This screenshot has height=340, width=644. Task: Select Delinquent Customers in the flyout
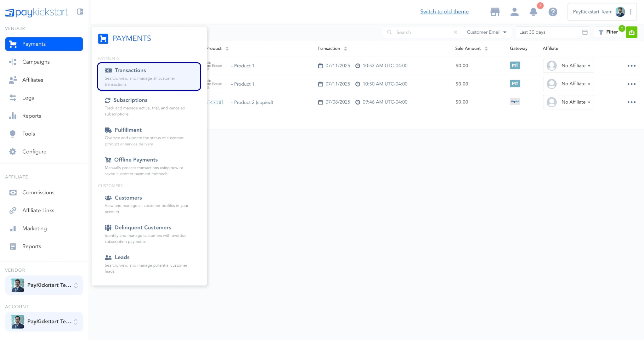pyautogui.click(x=149, y=234)
